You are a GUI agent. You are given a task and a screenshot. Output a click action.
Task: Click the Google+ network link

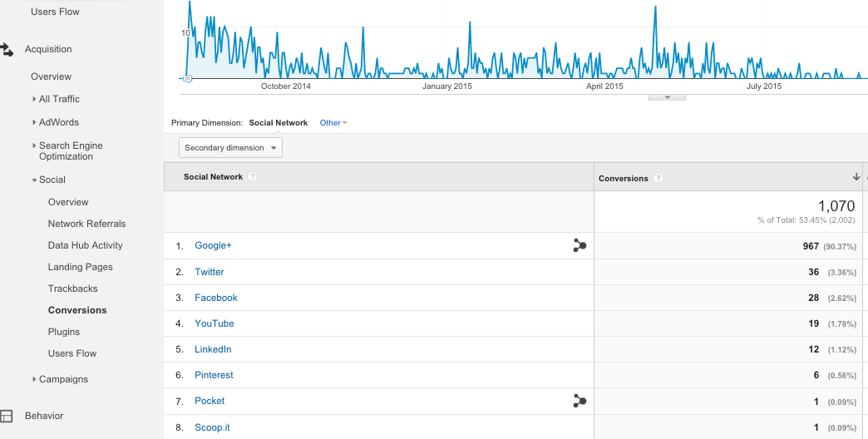coord(213,245)
